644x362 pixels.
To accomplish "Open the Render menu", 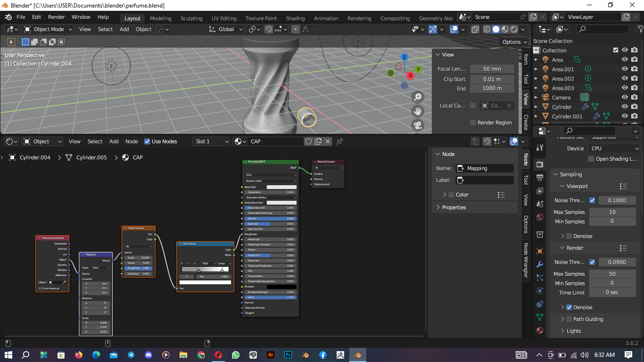I will pyautogui.click(x=57, y=17).
